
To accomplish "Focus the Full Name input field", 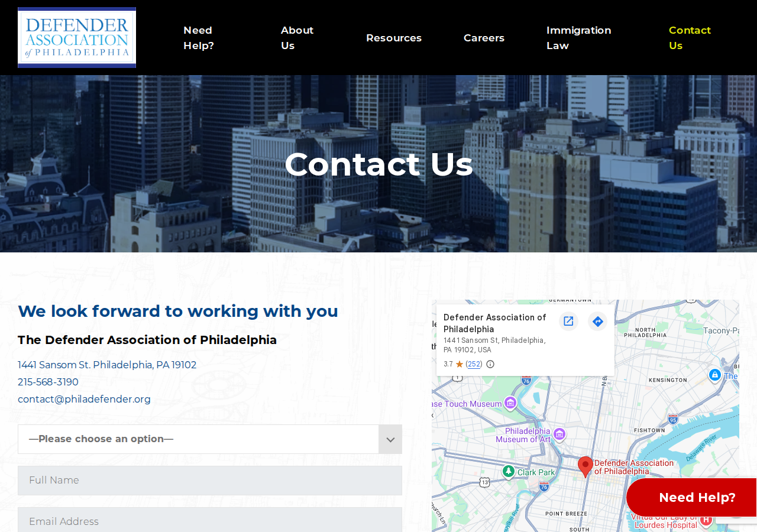I will tap(210, 481).
